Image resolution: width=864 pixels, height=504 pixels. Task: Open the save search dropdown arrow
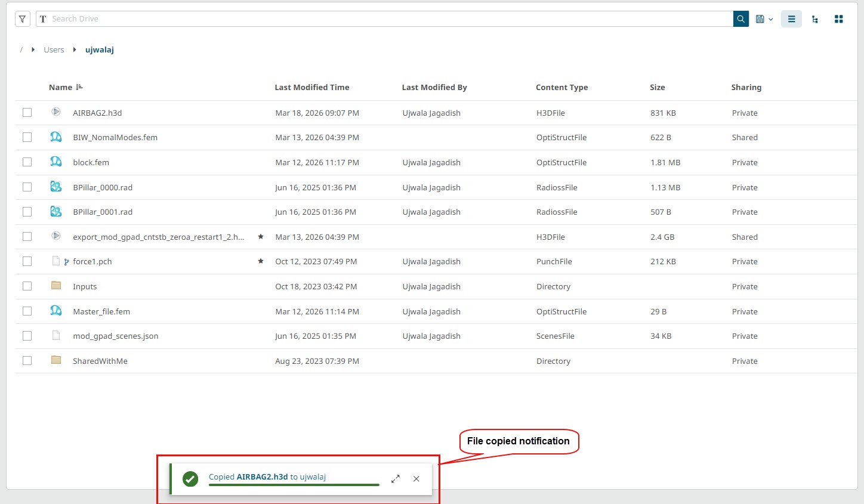(770, 19)
